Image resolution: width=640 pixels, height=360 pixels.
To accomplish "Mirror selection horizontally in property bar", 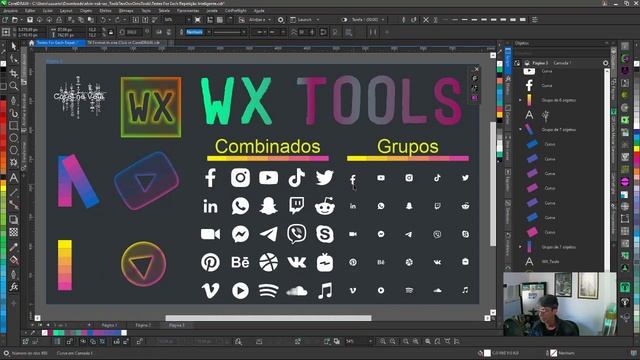I will (159, 32).
